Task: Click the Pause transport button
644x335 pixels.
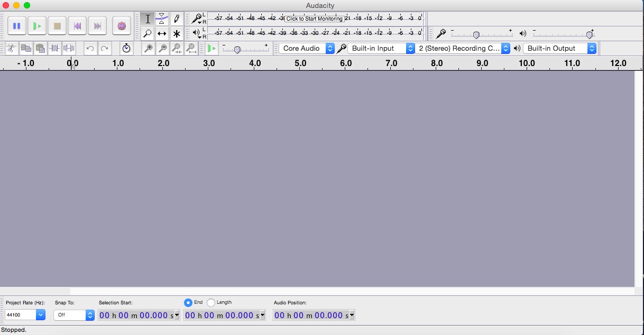Action: [16, 26]
